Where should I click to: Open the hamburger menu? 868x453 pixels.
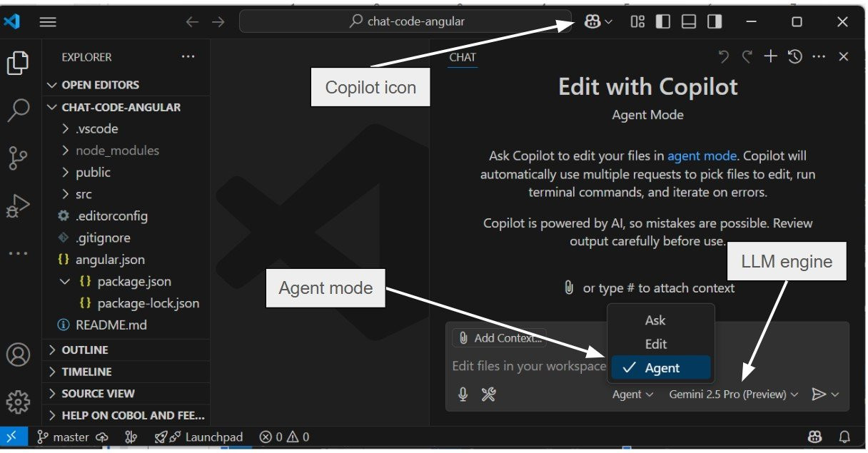click(48, 21)
